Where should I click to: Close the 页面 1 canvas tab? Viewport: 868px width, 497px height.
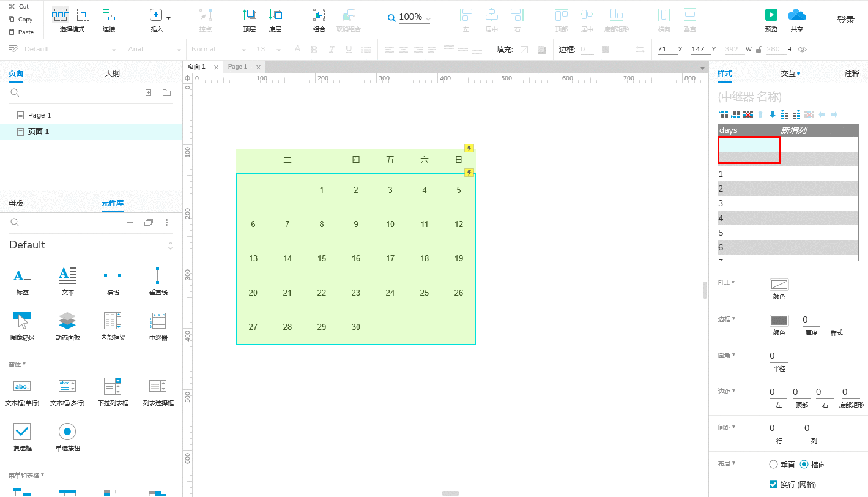tap(216, 67)
